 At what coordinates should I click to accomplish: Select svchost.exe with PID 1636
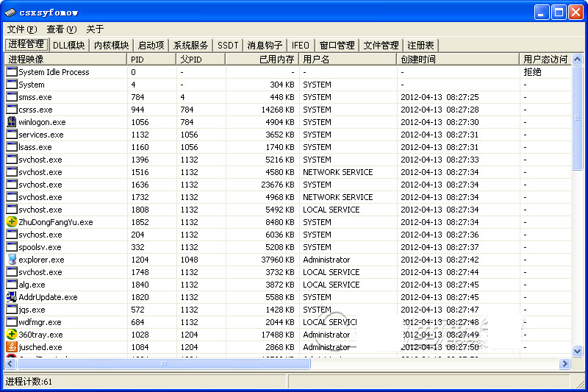(x=287, y=184)
